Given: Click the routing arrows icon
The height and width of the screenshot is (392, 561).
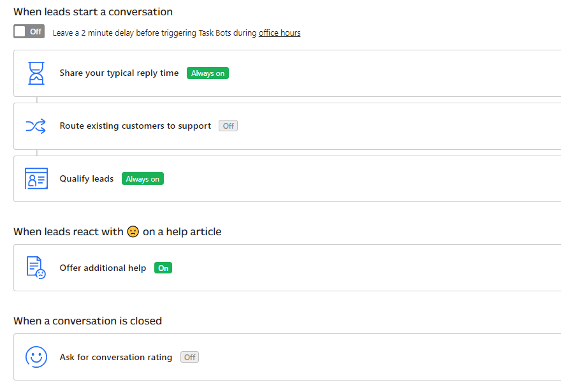Looking at the screenshot, I should coord(36,126).
